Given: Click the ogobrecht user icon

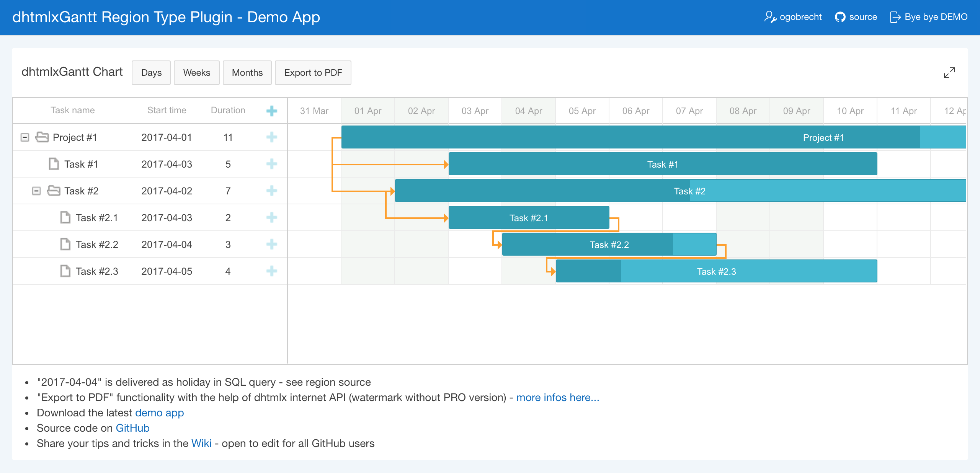Looking at the screenshot, I should [x=770, y=17].
